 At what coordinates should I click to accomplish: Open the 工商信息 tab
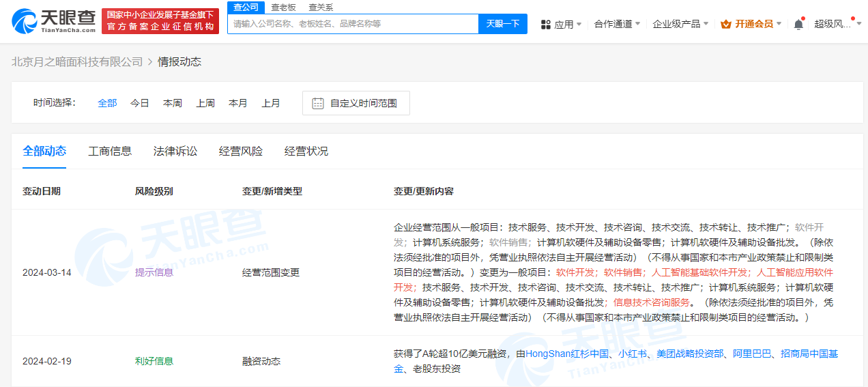click(x=110, y=151)
